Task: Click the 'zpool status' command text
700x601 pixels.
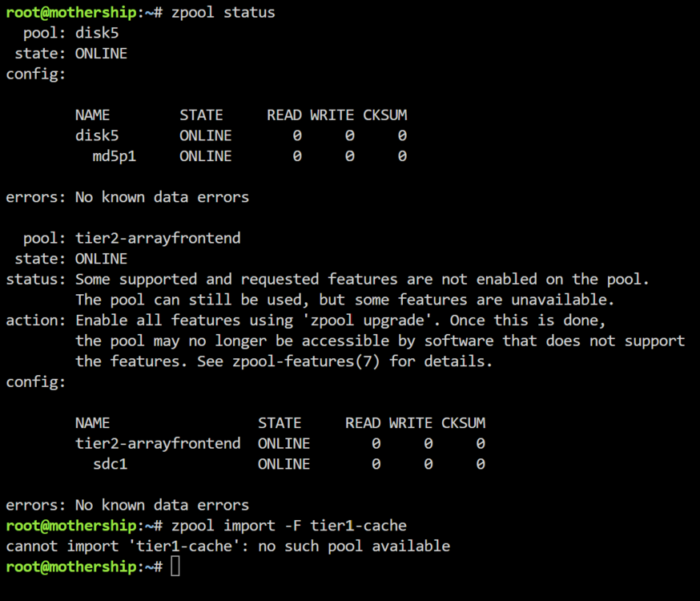Action: (x=223, y=13)
